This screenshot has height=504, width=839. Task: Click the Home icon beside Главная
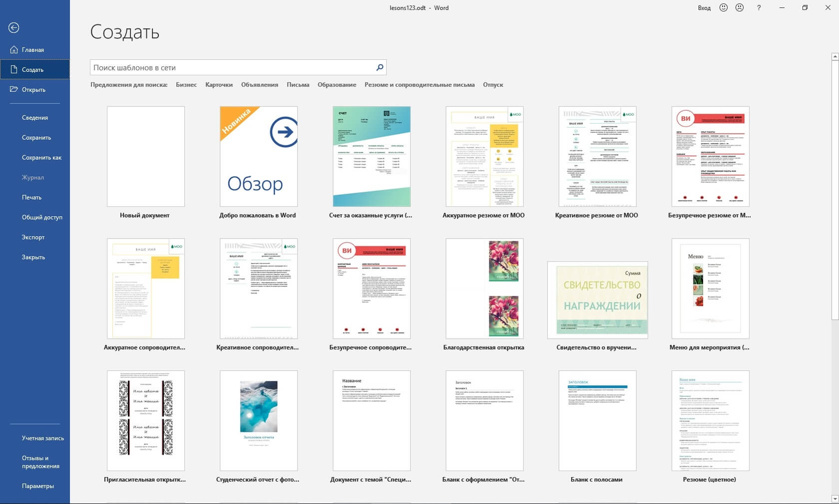(x=14, y=49)
